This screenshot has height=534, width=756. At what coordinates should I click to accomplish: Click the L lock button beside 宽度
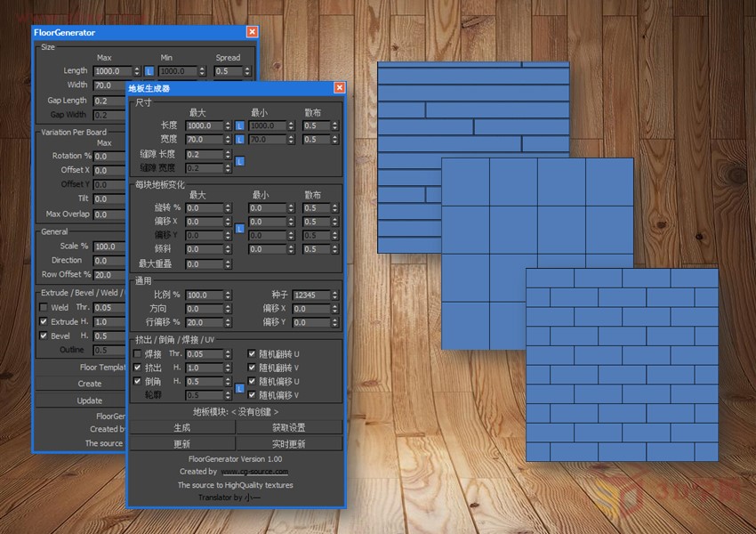(x=239, y=140)
